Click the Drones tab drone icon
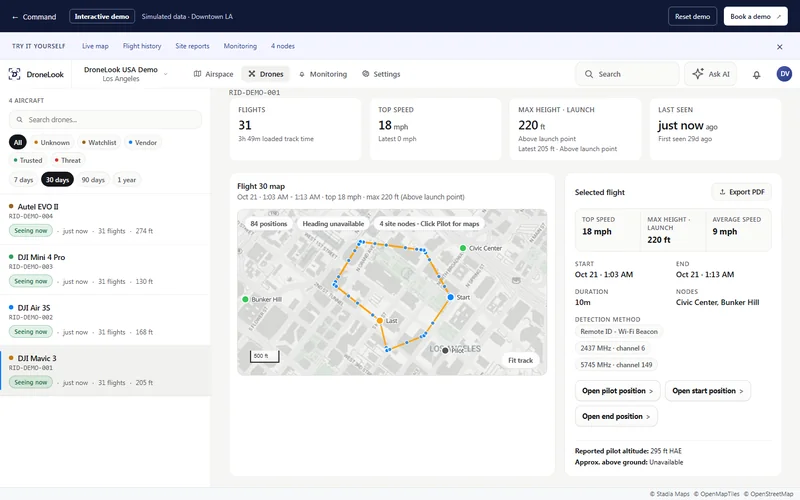Screen dimensions: 800x500 tap(252, 74)
